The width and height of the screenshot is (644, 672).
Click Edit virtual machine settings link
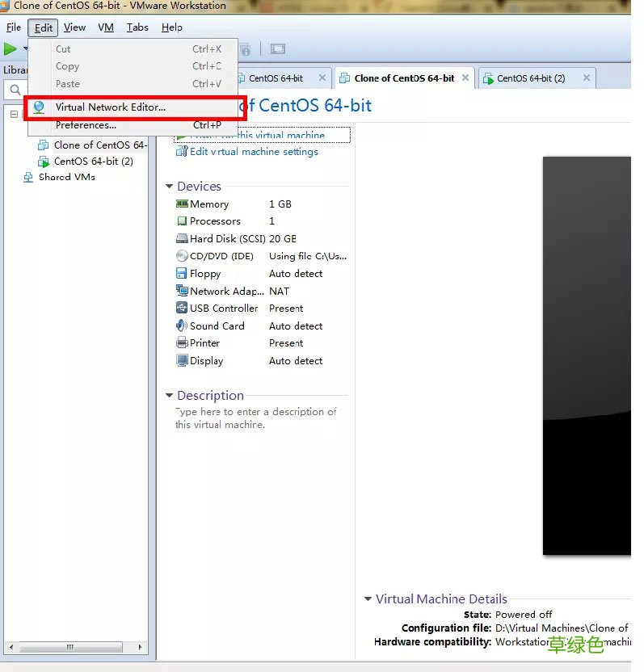point(254,152)
